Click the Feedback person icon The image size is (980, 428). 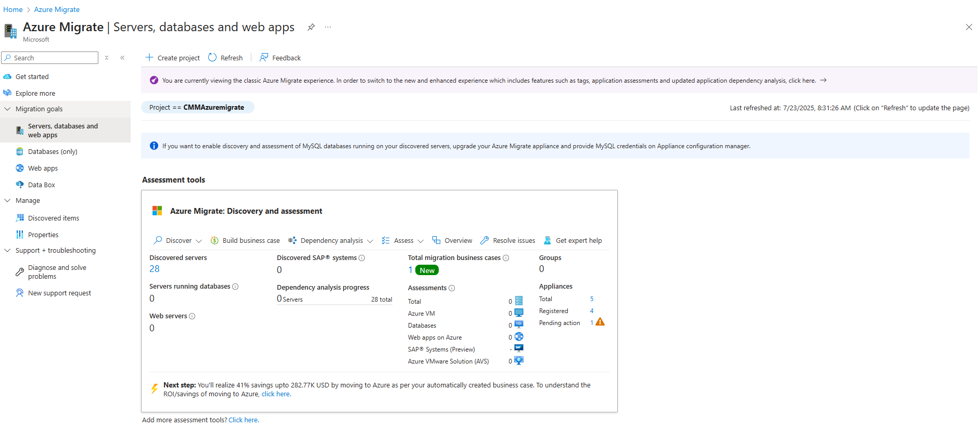(x=264, y=57)
